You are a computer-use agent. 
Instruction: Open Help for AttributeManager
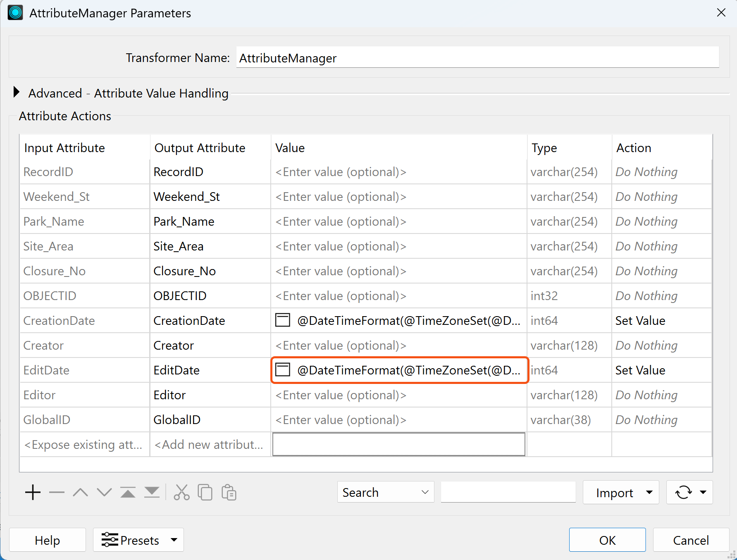[47, 540]
